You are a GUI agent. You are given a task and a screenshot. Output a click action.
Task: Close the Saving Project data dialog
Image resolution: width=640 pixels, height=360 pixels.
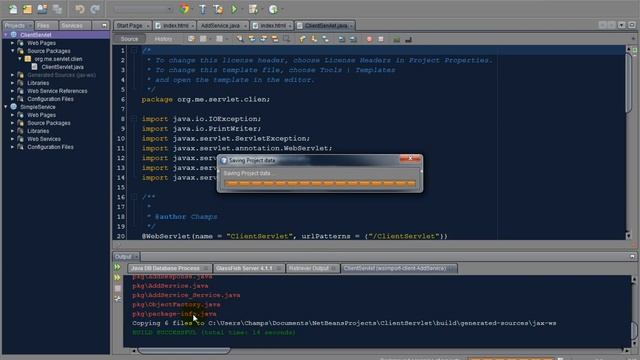click(x=410, y=158)
